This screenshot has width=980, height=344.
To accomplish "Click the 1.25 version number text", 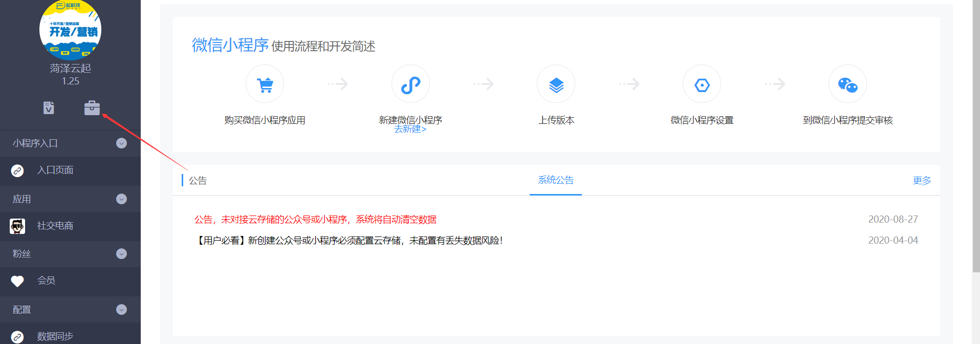I will (71, 81).
